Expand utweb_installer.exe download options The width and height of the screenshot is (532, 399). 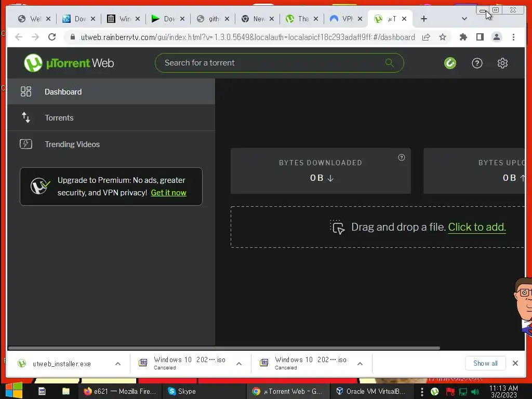coord(118,364)
